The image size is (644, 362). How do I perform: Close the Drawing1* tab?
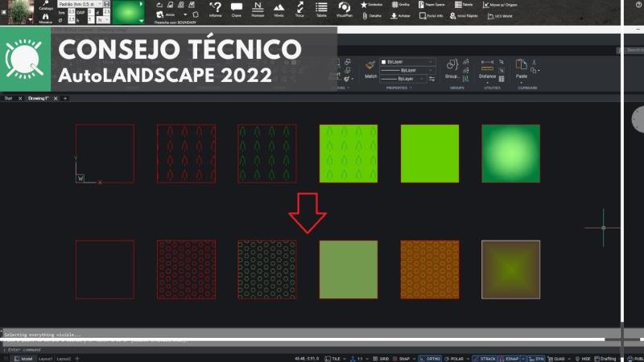coord(56,98)
